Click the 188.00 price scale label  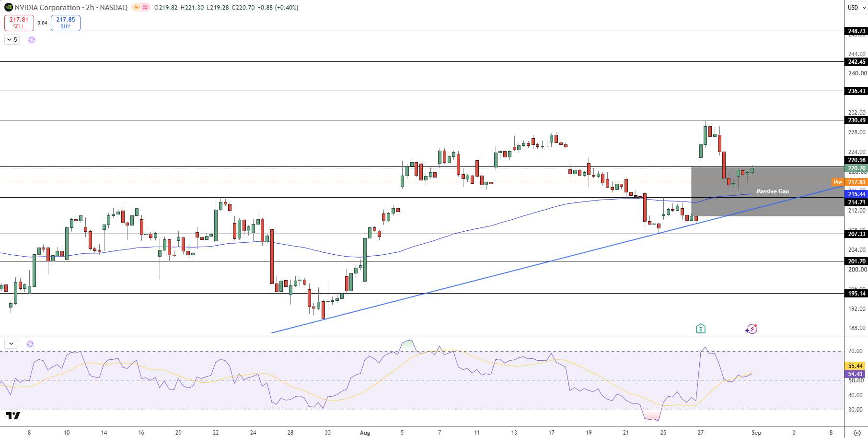[x=857, y=328]
